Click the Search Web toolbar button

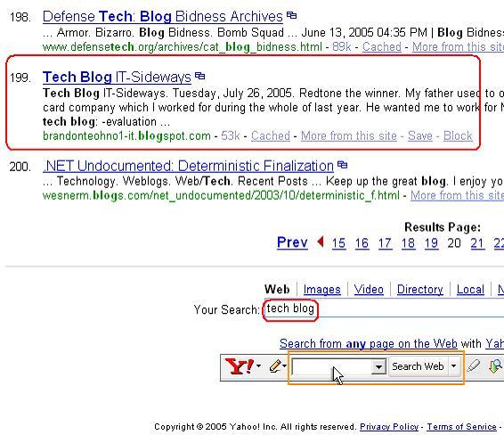[418, 366]
